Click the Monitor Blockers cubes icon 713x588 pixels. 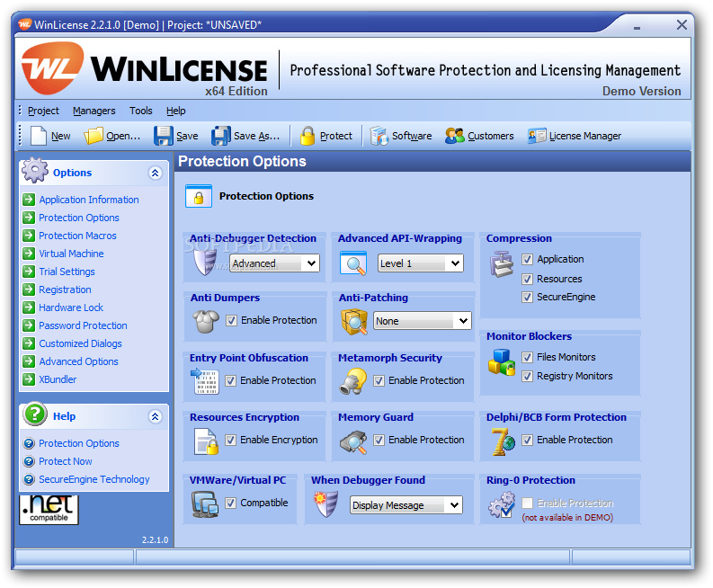pyautogui.click(x=502, y=362)
